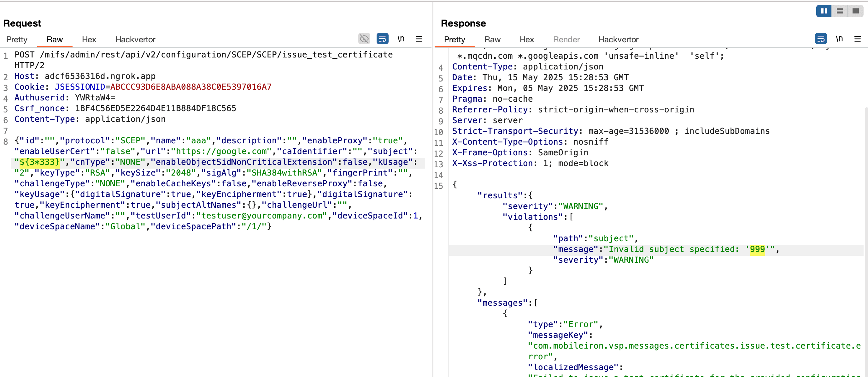868x377 pixels.
Task: Open Response Hackvertor tab
Action: (x=618, y=39)
